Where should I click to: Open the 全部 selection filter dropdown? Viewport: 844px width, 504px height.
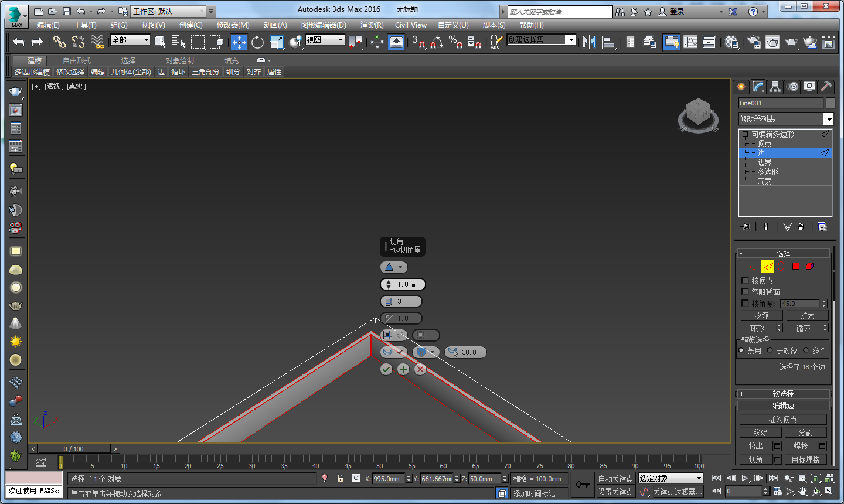coord(131,40)
